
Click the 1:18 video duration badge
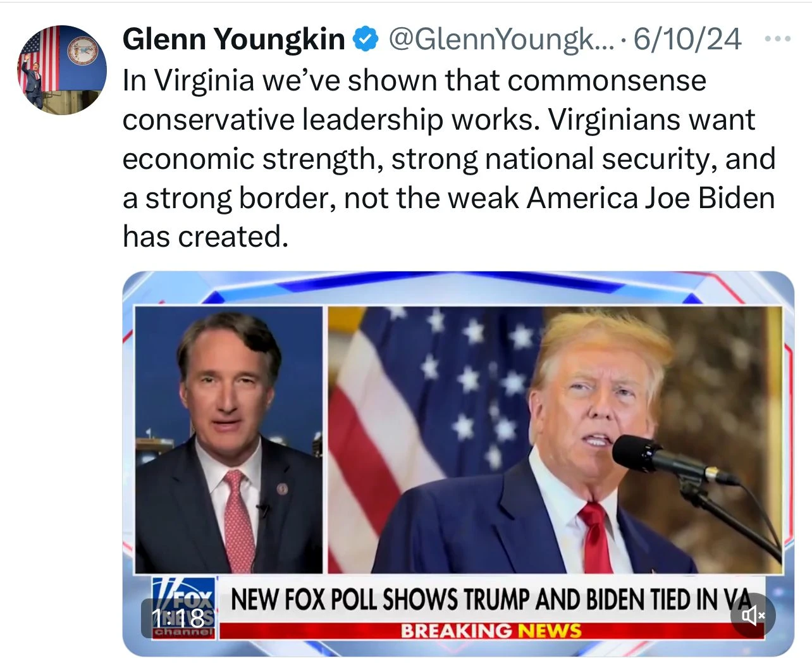coord(178,618)
